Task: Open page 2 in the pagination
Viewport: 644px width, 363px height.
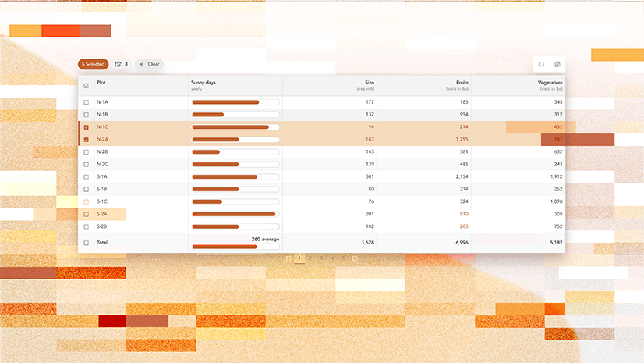Action: (310, 258)
